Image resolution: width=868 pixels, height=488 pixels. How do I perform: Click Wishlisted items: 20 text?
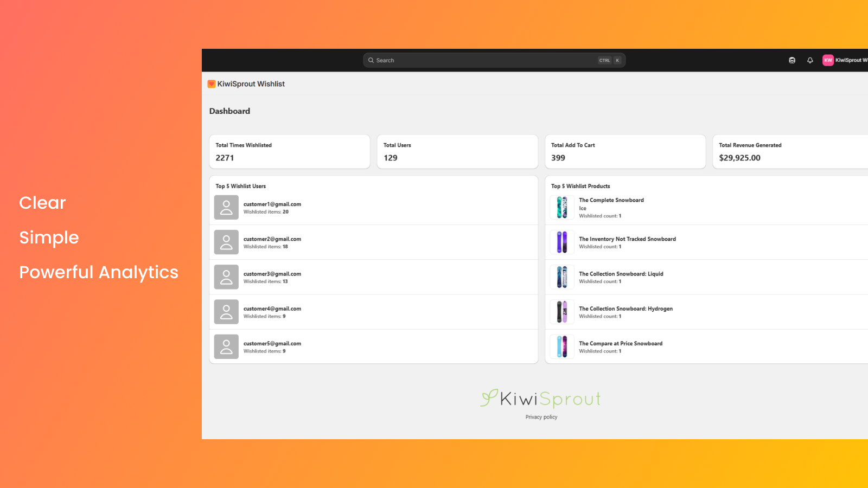coord(266,212)
